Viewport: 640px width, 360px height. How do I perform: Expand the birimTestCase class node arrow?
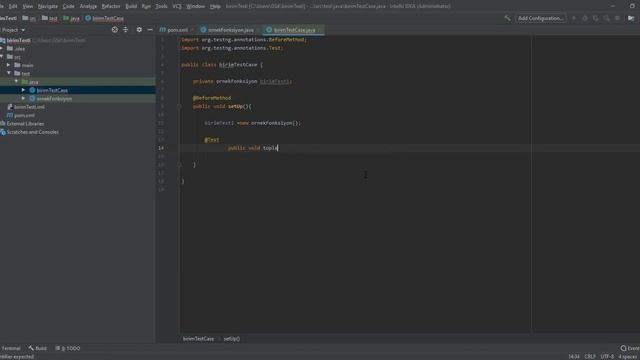pos(23,90)
